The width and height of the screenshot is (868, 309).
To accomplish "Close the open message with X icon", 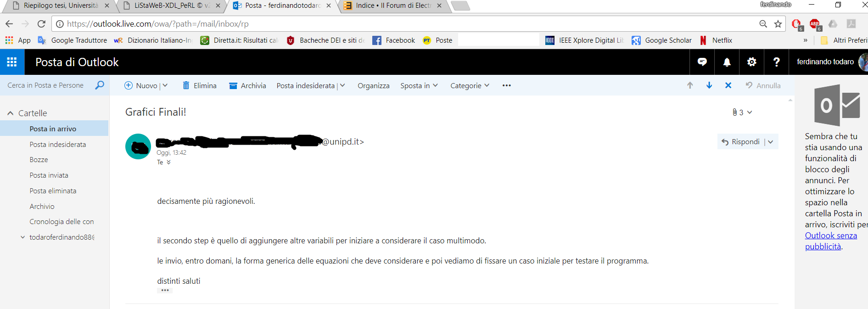I will 728,85.
